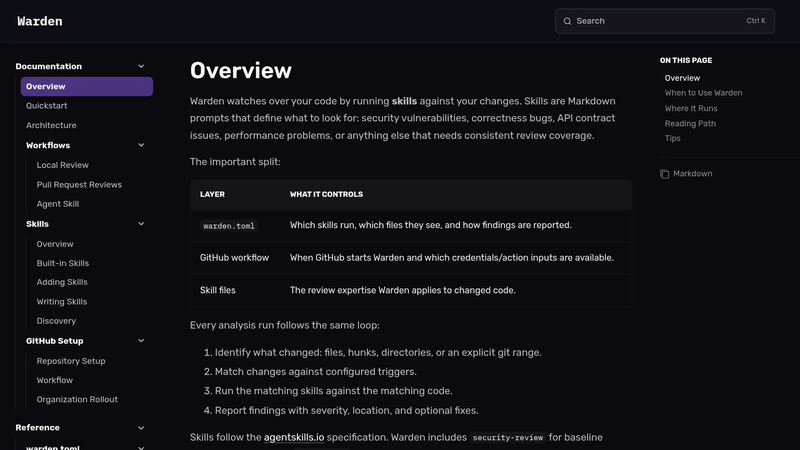Collapse the GitHub Setup group chevron

pyautogui.click(x=141, y=341)
